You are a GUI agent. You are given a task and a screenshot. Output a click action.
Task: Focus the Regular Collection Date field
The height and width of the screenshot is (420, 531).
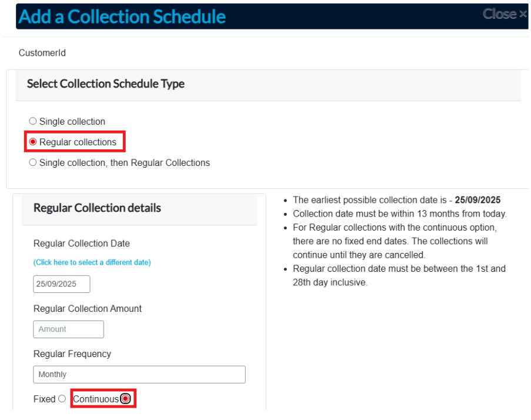[62, 284]
